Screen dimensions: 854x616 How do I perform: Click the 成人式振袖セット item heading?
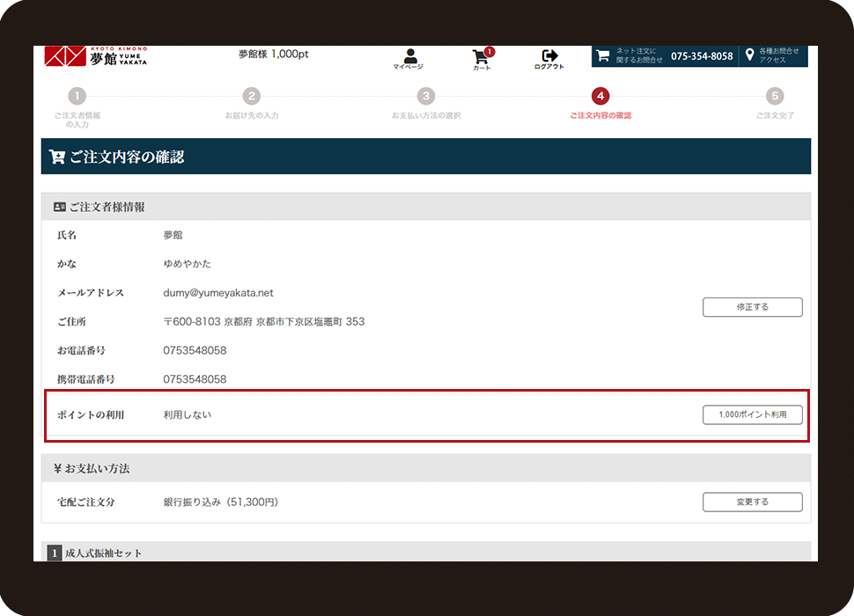click(104, 554)
